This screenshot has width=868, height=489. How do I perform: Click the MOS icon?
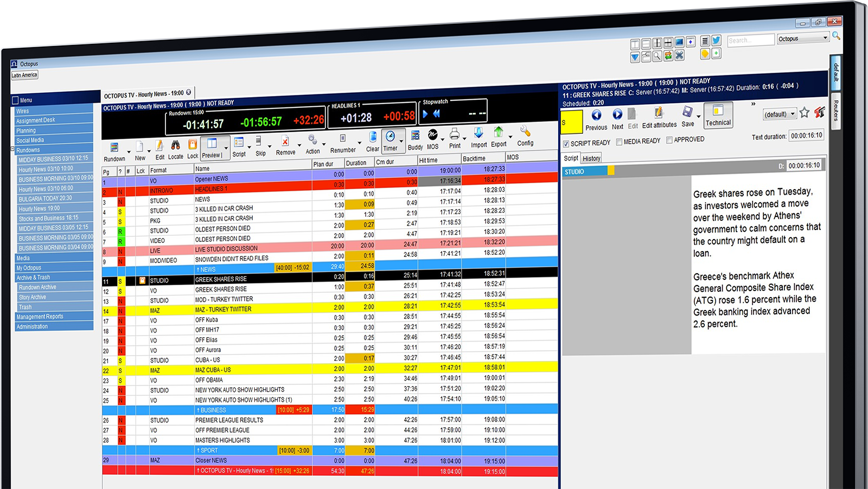(432, 135)
